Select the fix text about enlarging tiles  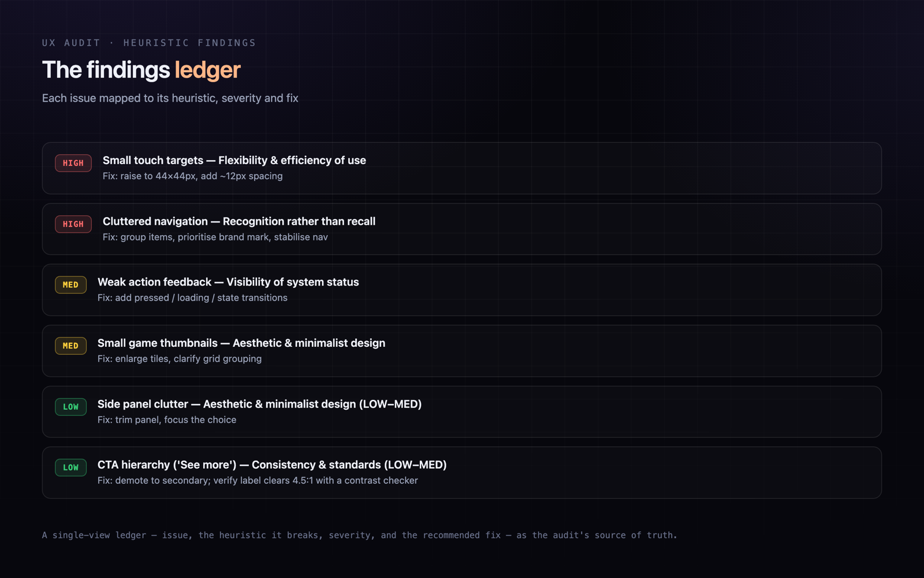tap(180, 359)
